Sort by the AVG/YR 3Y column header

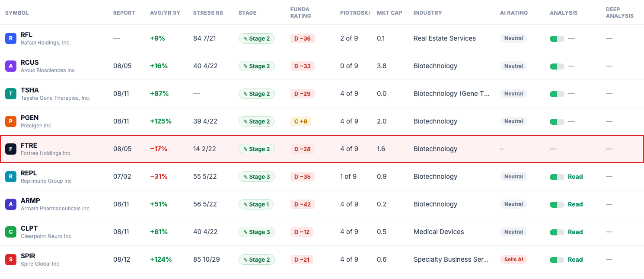165,13
